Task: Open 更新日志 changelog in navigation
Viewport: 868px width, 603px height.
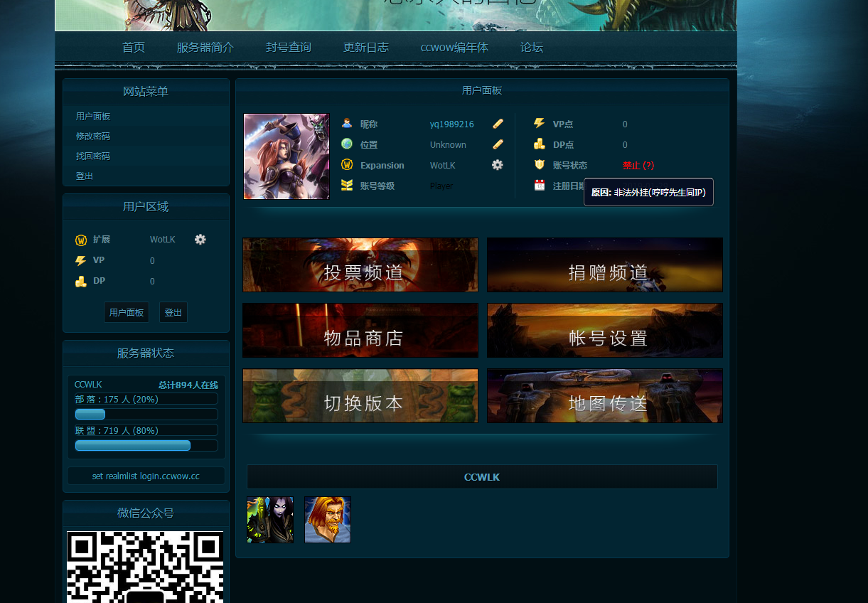Action: (366, 48)
